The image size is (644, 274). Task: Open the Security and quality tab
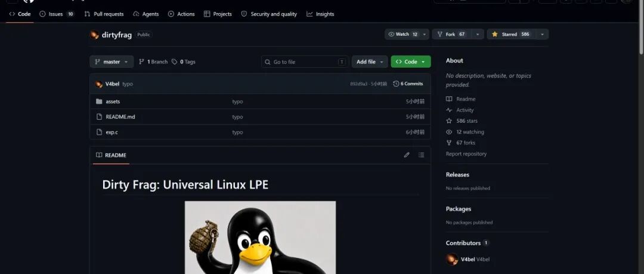pos(269,14)
